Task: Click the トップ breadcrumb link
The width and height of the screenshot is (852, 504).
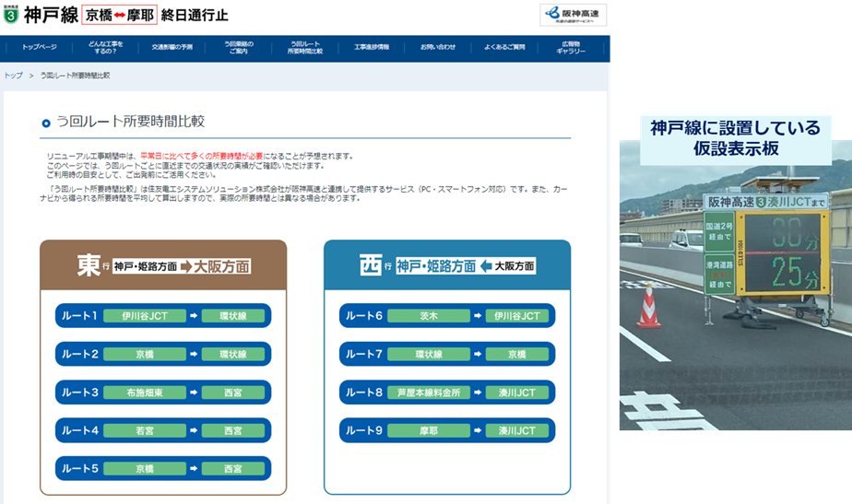Action: (13, 76)
